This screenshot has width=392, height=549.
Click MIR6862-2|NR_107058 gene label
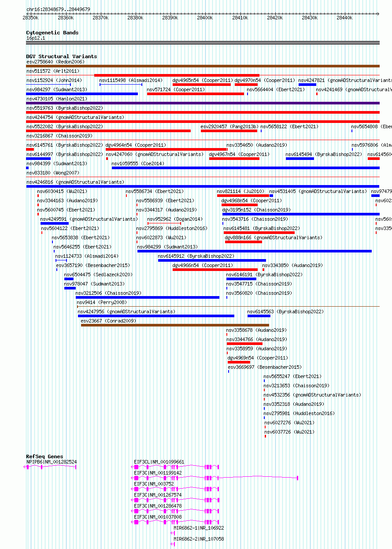[199, 539]
